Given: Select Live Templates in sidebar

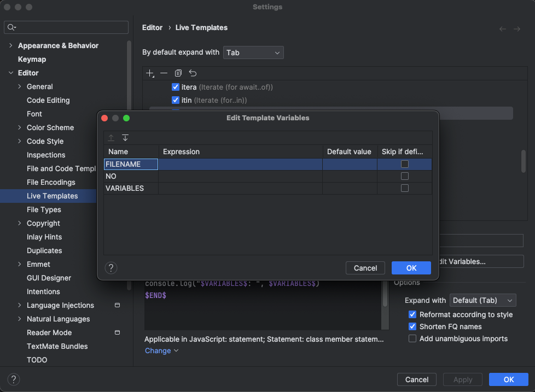Looking at the screenshot, I should tap(52, 196).
